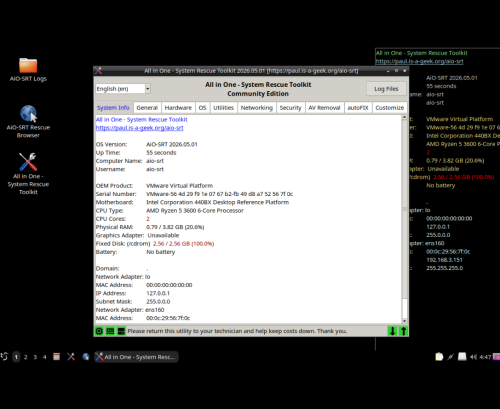Click the system info vertical scrollbar
Viewport: 500px width, 409px height.
[404, 219]
